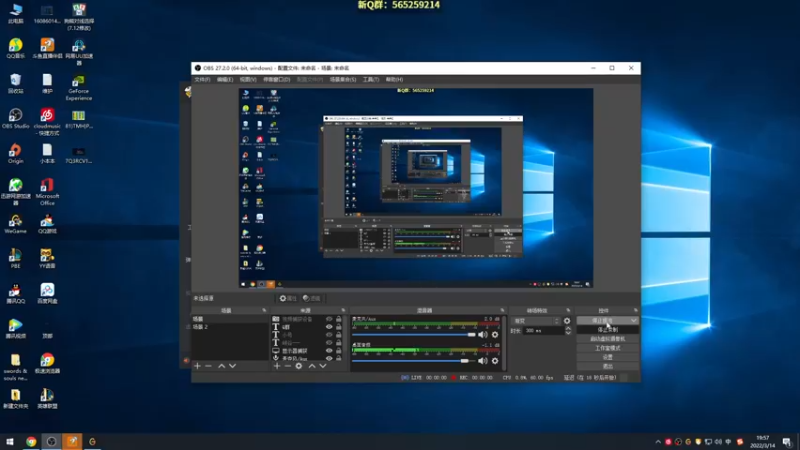Open 编辑(E) menu

pyautogui.click(x=224, y=80)
